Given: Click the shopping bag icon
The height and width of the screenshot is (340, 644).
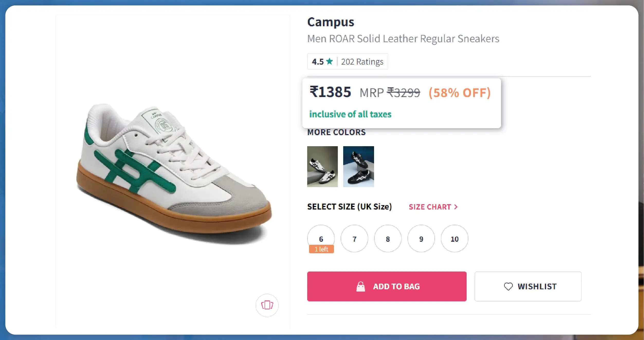Looking at the screenshot, I should 360,286.
